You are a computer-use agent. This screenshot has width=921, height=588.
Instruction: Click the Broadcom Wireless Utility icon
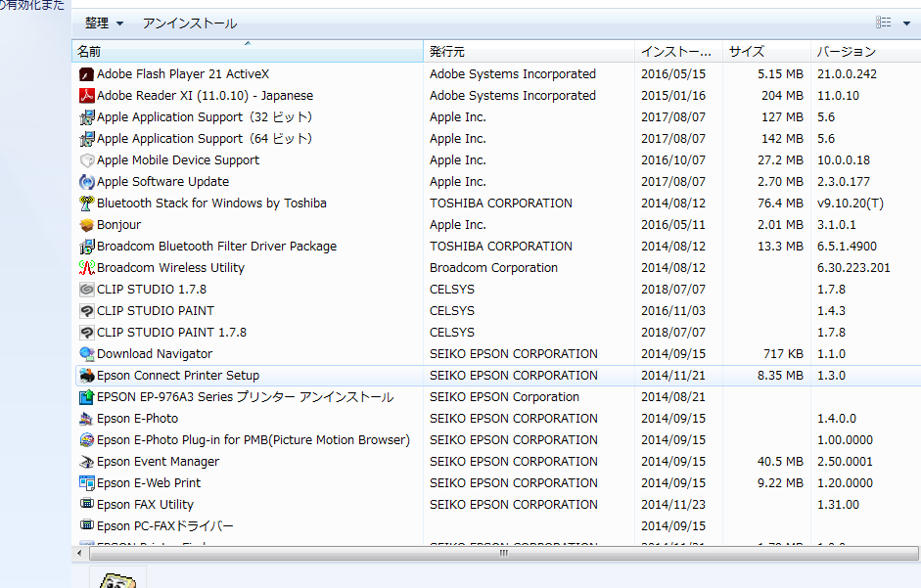[86, 268]
